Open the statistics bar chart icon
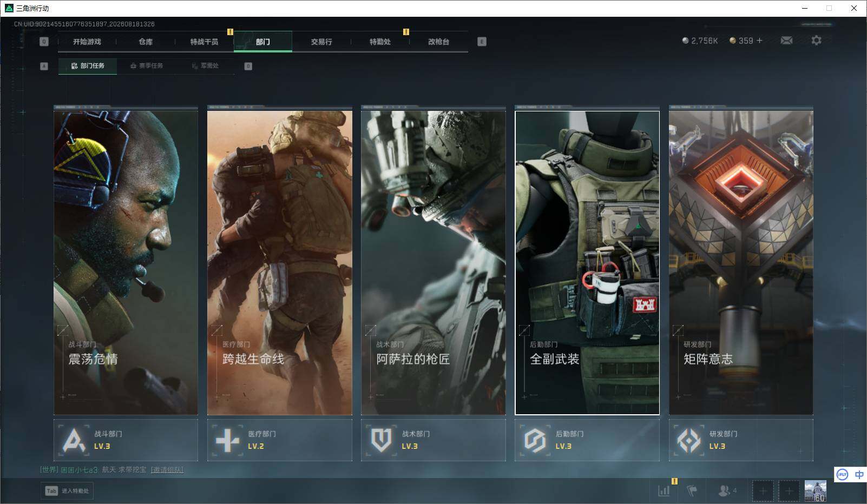This screenshot has width=867, height=504. 664,490
